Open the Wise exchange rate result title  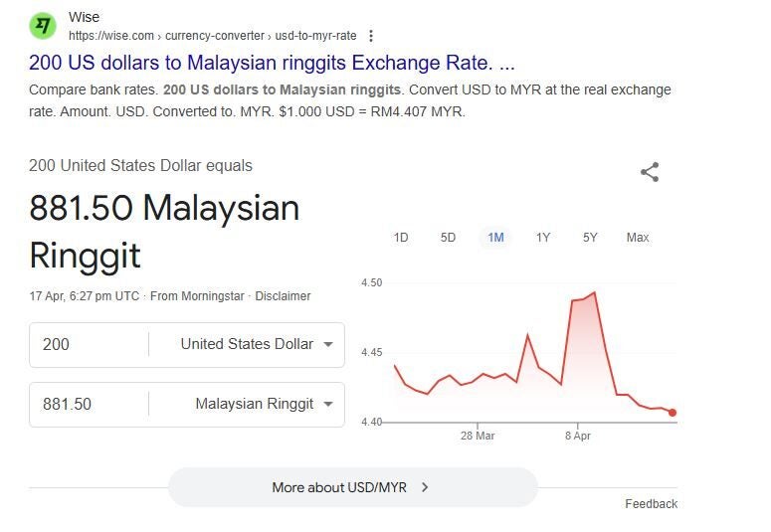click(272, 63)
